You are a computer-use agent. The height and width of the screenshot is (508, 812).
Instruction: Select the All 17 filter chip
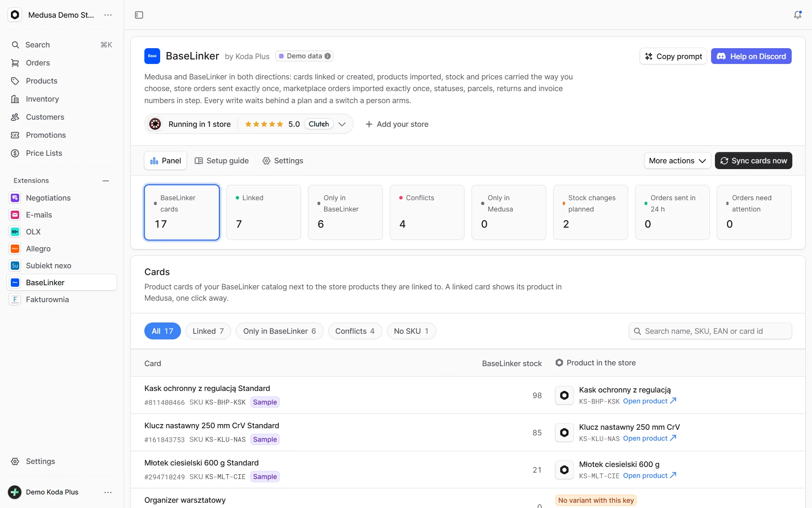(x=162, y=331)
